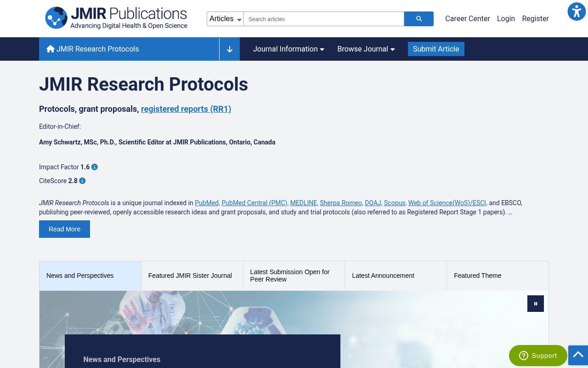Open the Scopus link
This screenshot has height=368, width=588.
coord(395,203)
